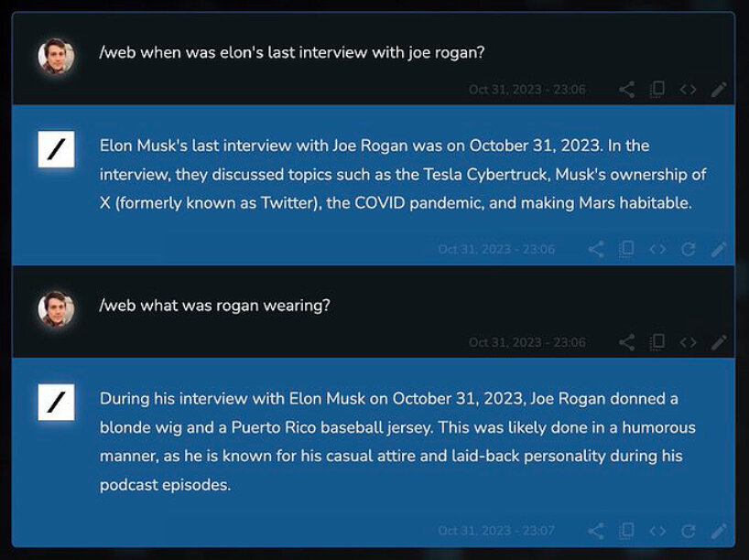Share the first user question about Elon's interview
This screenshot has height=560, width=749.
click(628, 89)
